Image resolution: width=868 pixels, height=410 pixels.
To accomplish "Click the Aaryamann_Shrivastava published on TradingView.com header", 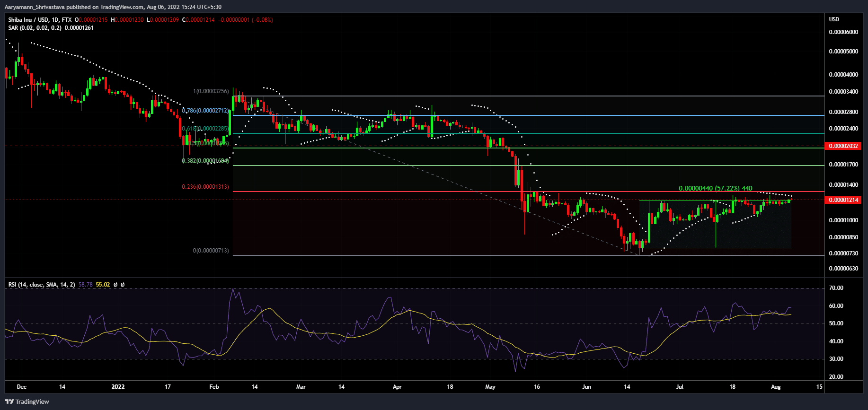I will pyautogui.click(x=113, y=7).
